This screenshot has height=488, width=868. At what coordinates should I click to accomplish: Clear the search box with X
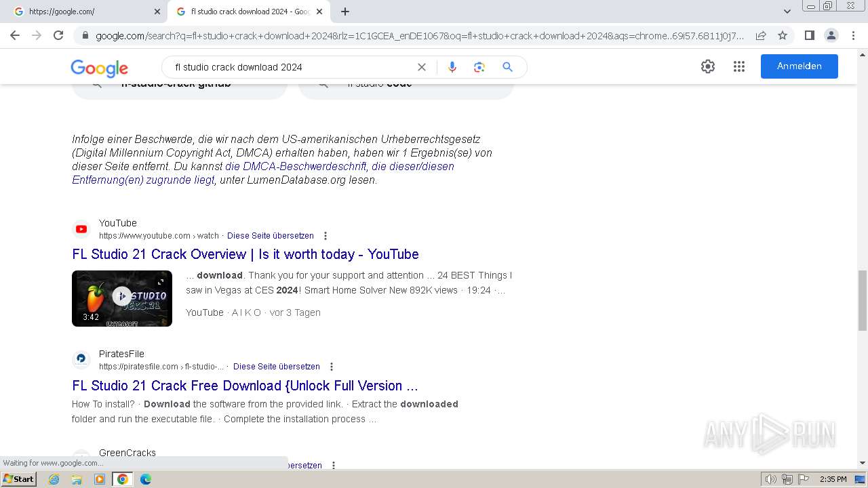coord(421,67)
